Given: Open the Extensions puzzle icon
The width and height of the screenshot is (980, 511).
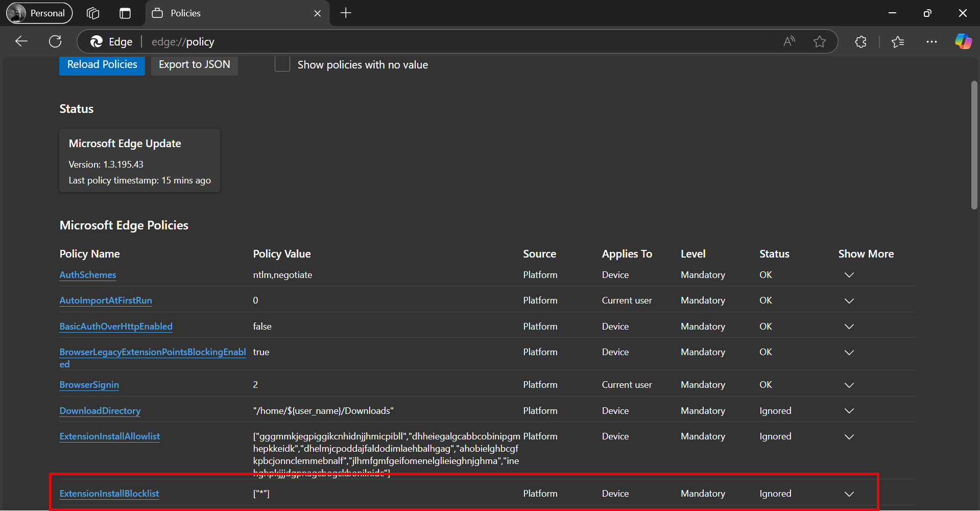Looking at the screenshot, I should 861,42.
